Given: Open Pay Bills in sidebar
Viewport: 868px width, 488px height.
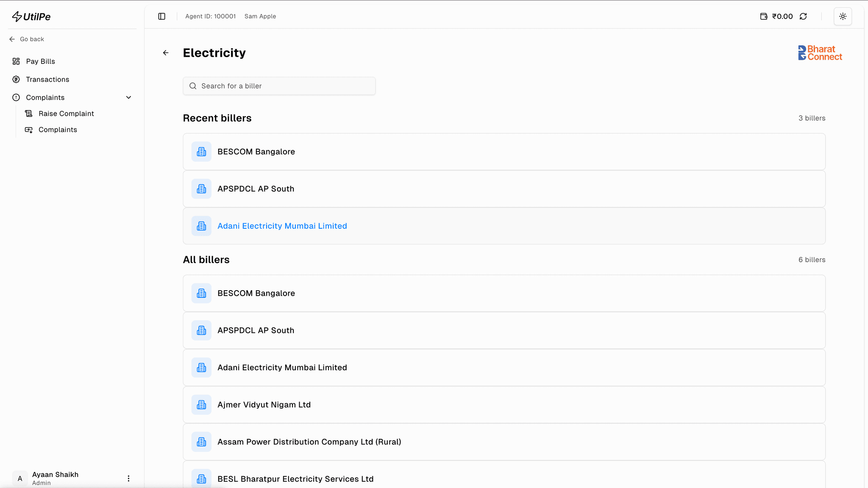Looking at the screenshot, I should pyautogui.click(x=41, y=61).
